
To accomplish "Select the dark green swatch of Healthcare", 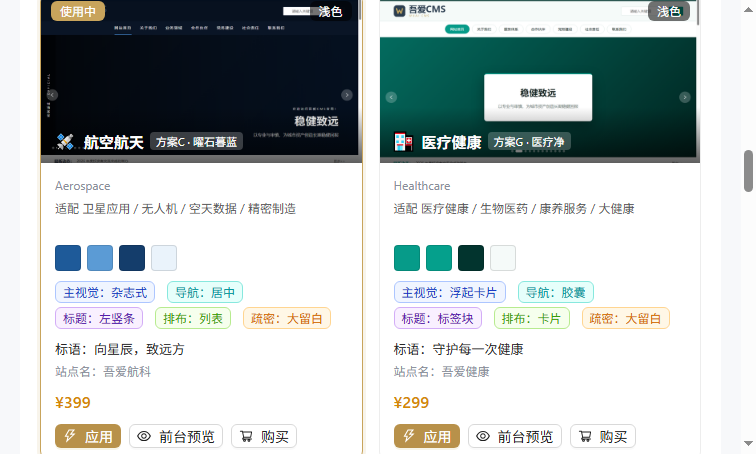I will pos(471,258).
